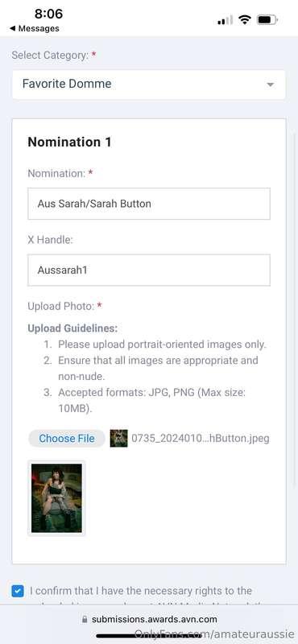
Task: Expand the Favorite Domme category selector
Action: pyautogui.click(x=149, y=85)
